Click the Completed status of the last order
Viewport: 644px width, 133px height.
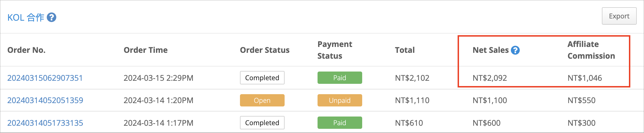pyautogui.click(x=262, y=123)
